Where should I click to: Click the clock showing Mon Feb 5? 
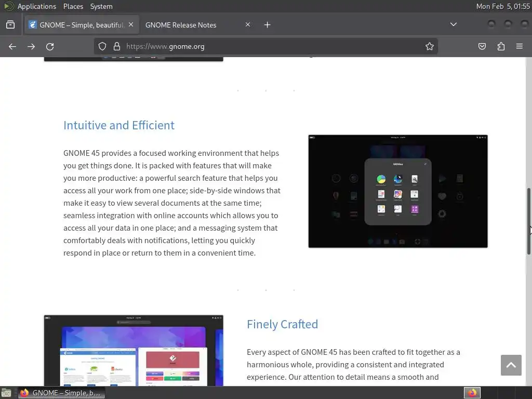(x=503, y=6)
